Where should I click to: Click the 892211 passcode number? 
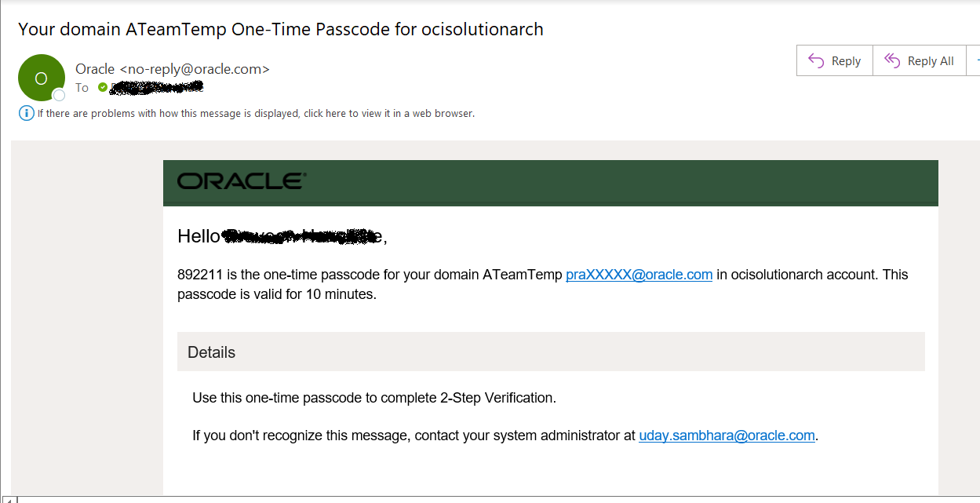click(x=202, y=275)
